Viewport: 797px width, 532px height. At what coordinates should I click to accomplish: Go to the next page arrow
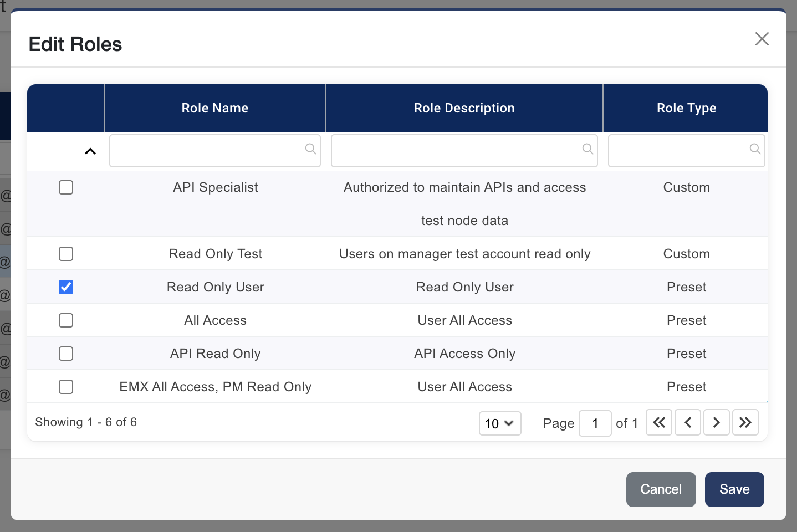tap(716, 423)
